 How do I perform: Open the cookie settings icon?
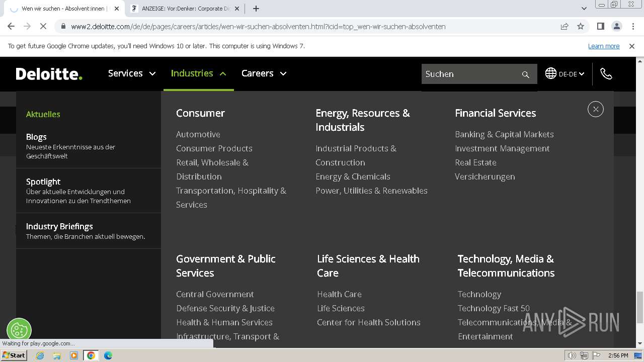(x=19, y=330)
